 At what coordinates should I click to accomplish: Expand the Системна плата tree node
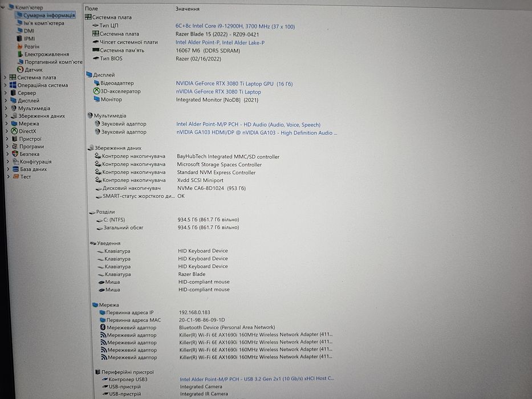(x=5, y=78)
